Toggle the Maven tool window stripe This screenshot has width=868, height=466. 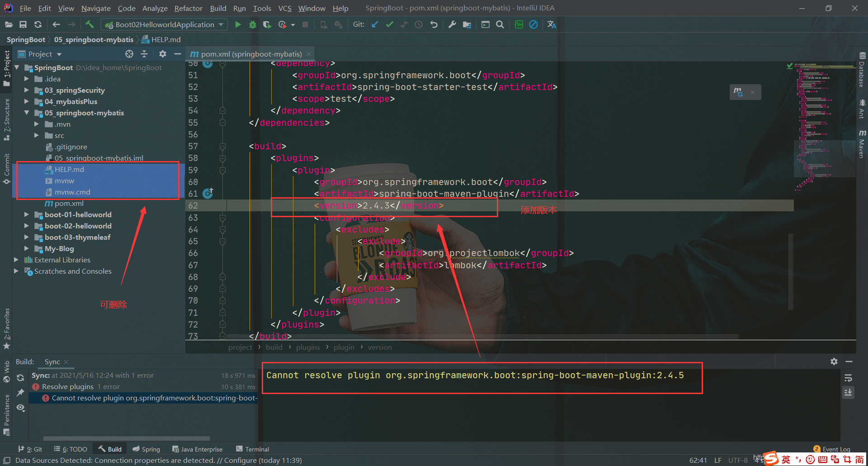pyautogui.click(x=862, y=144)
